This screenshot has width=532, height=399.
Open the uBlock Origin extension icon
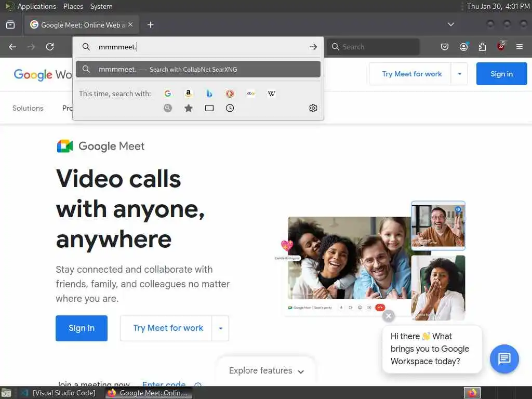pos(501,46)
